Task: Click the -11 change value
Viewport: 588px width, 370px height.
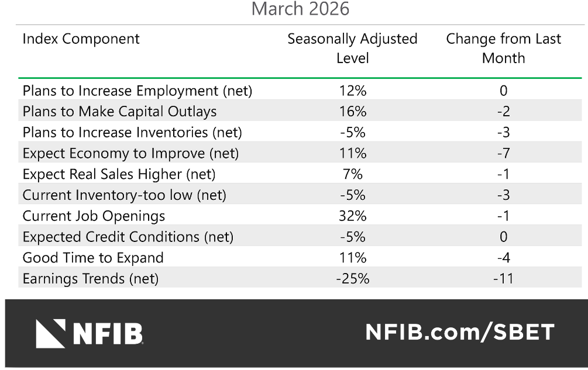Action: pyautogui.click(x=503, y=279)
